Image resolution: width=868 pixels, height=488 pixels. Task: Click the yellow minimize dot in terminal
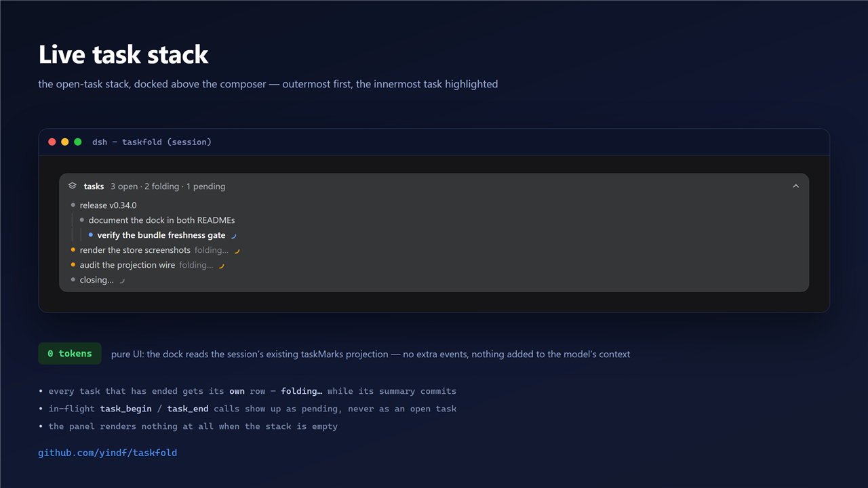click(x=65, y=142)
